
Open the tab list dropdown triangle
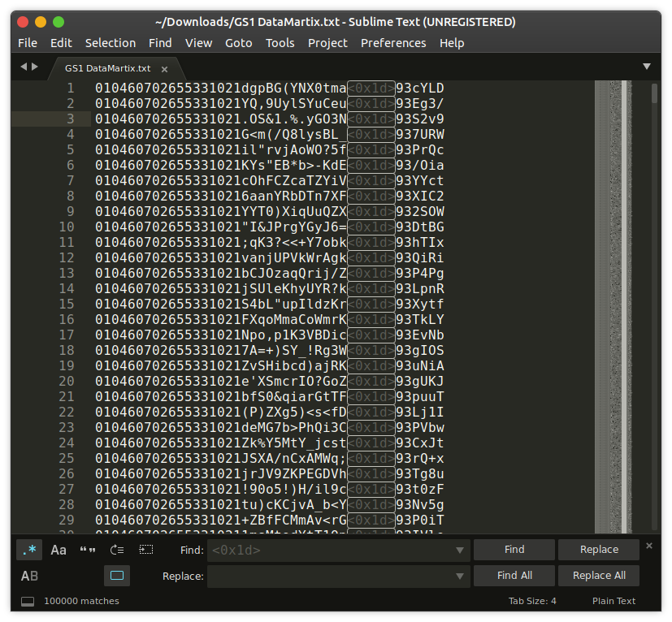[647, 67]
